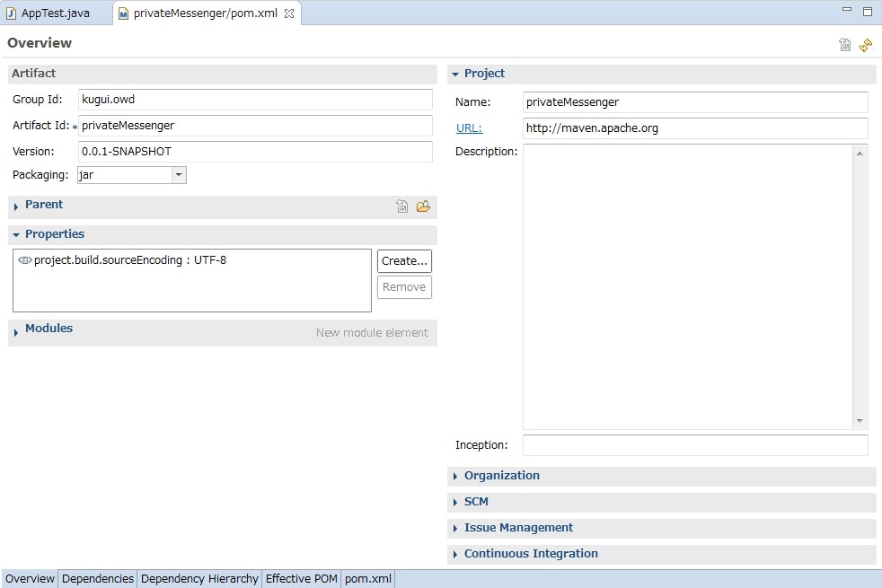This screenshot has height=588, width=882.
Task: Click the Version field with 0.0.1-SNAPSHOT
Action: pos(255,151)
